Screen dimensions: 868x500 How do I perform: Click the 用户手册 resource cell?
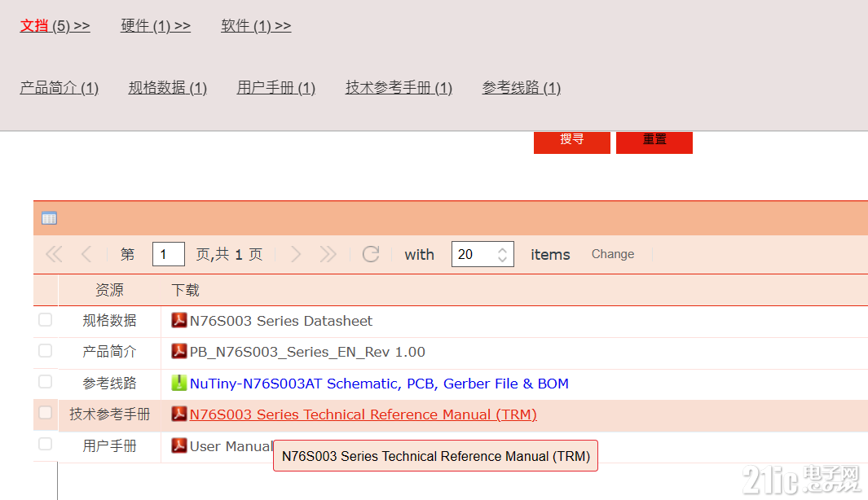[x=109, y=445]
